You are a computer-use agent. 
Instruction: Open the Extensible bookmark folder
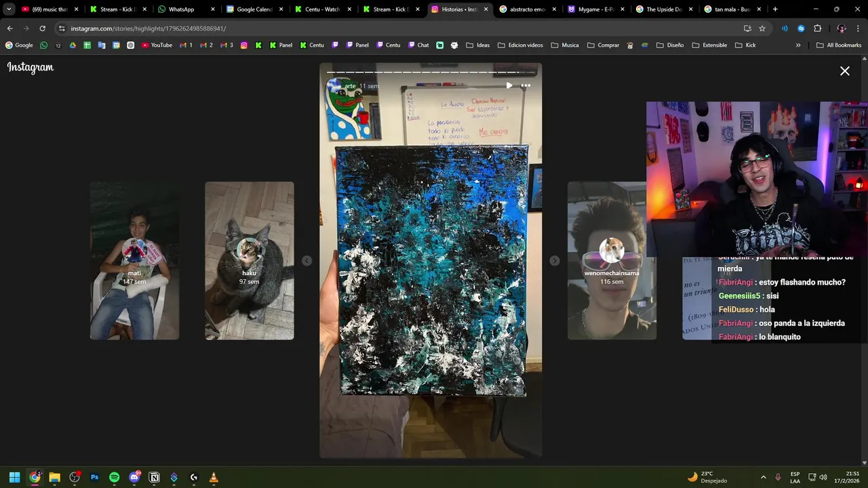click(709, 45)
